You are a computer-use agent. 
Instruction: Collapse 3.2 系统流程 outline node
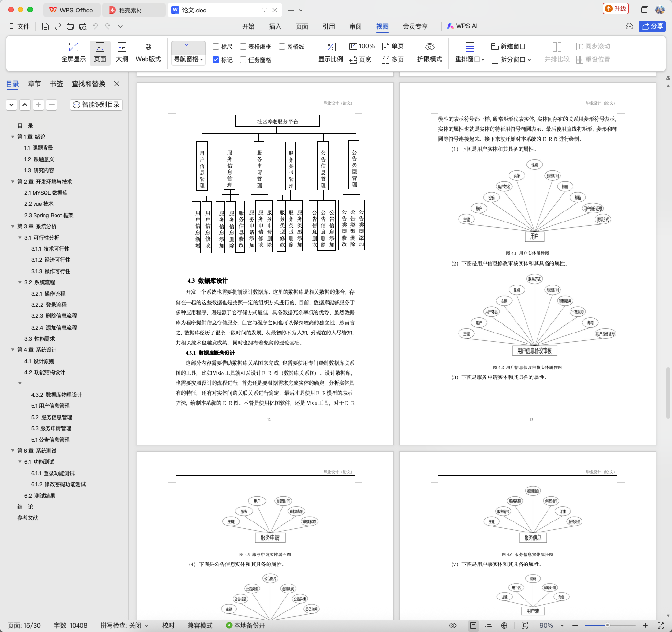click(20, 282)
